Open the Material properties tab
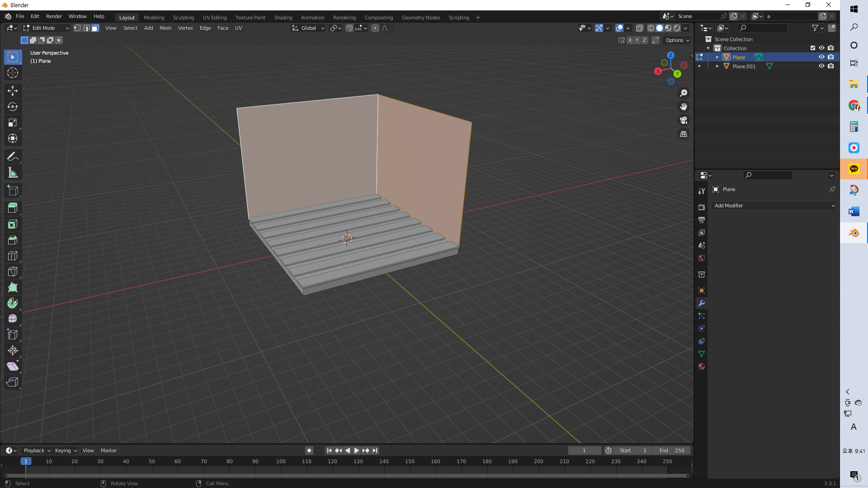This screenshot has width=868, height=488. tap(702, 366)
